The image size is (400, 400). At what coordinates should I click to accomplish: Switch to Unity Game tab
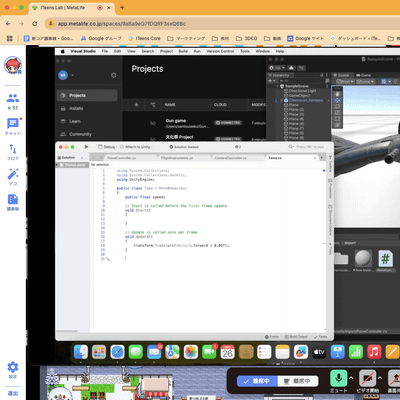click(x=364, y=75)
